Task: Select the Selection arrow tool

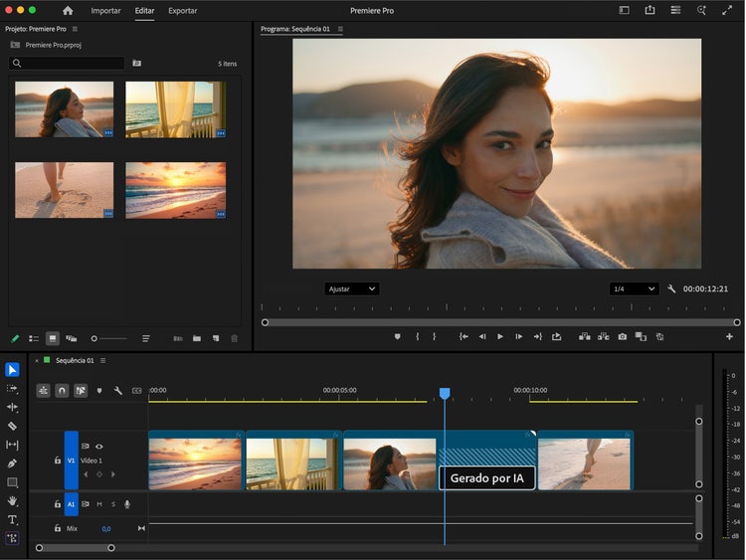Action: [12, 370]
